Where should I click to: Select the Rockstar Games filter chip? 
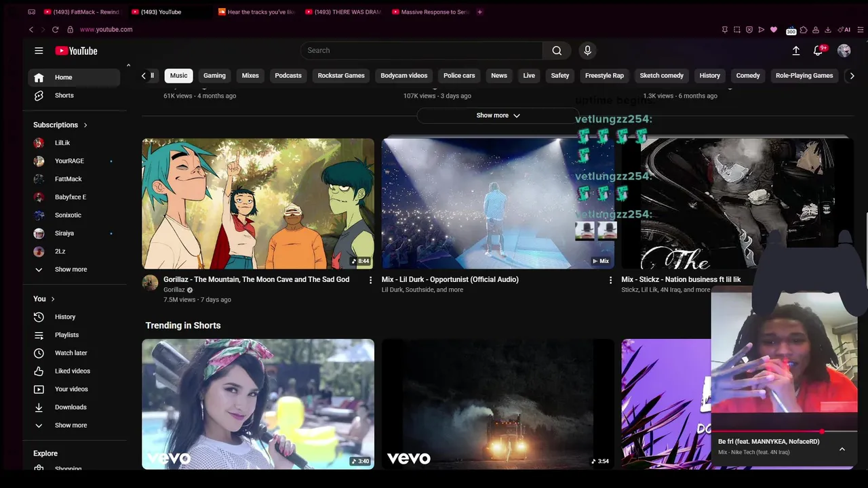click(x=341, y=76)
